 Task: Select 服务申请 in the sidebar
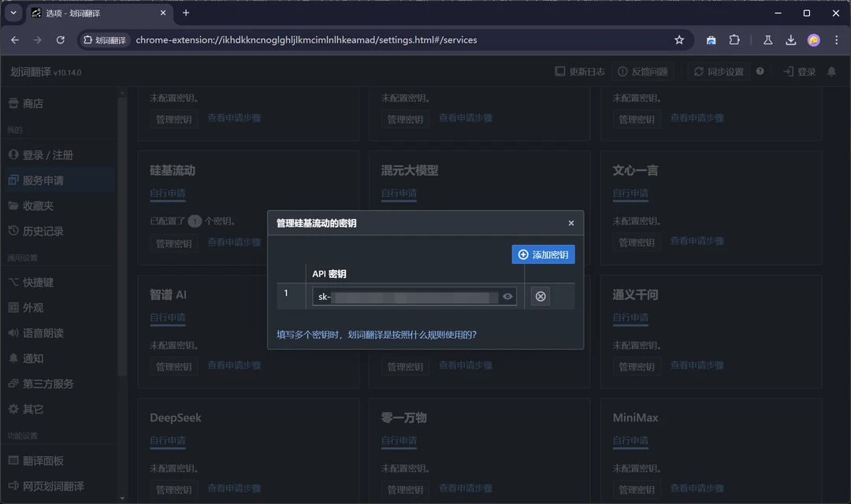[58, 180]
